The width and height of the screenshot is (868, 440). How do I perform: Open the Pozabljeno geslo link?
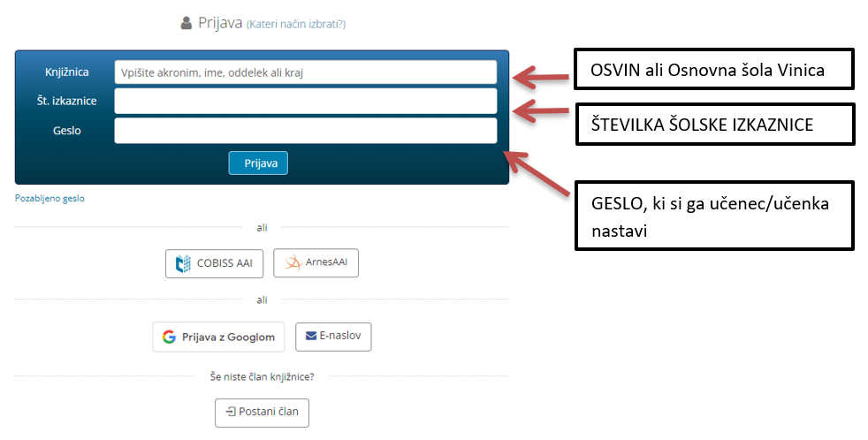pyautogui.click(x=49, y=198)
